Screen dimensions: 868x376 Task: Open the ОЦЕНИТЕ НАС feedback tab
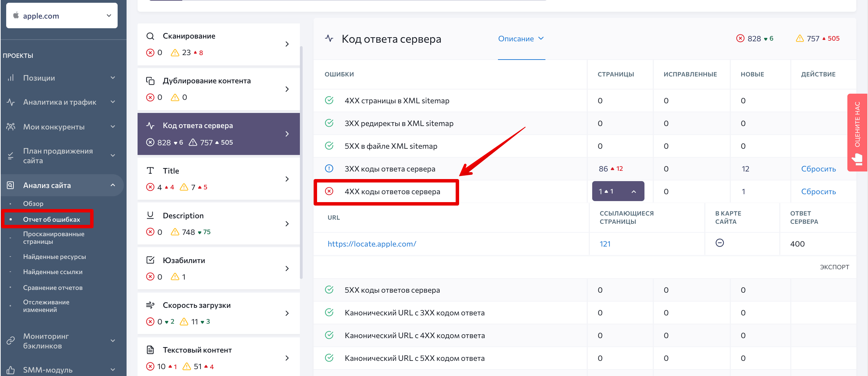pyautogui.click(x=857, y=133)
